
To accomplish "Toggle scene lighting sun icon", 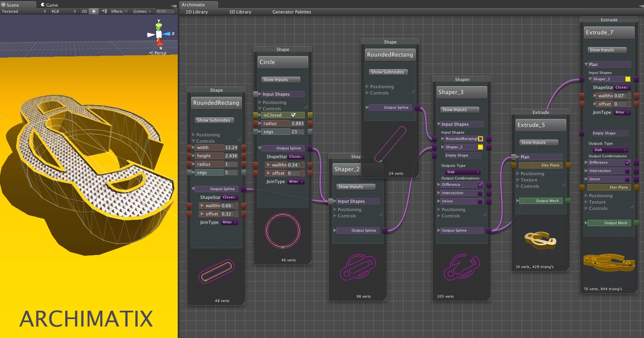I will click(94, 11).
